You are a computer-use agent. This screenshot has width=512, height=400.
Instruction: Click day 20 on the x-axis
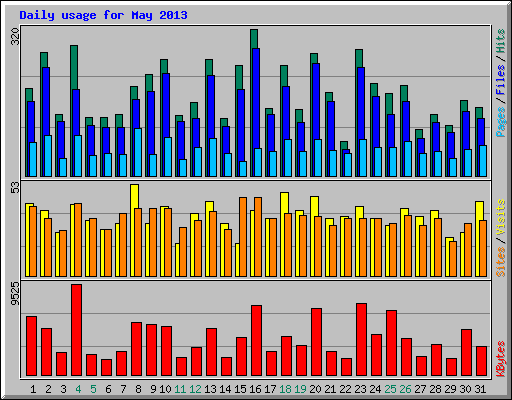coord(315,389)
